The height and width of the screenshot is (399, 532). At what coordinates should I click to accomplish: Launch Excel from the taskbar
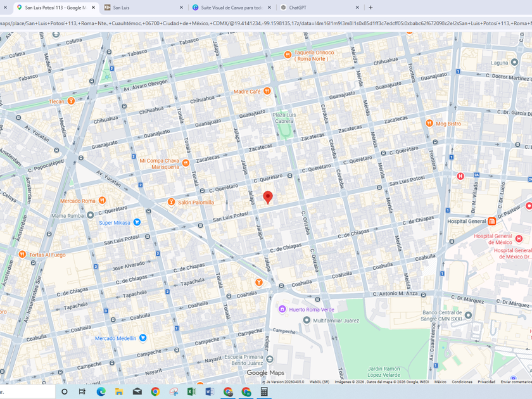click(192, 391)
